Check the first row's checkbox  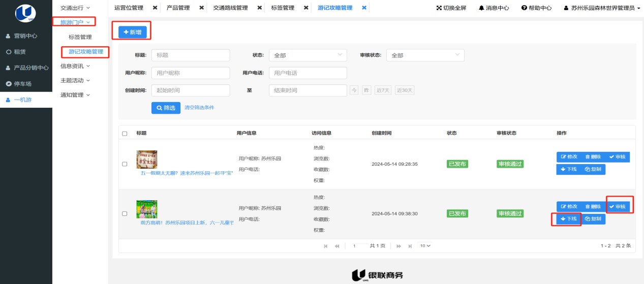tap(125, 164)
